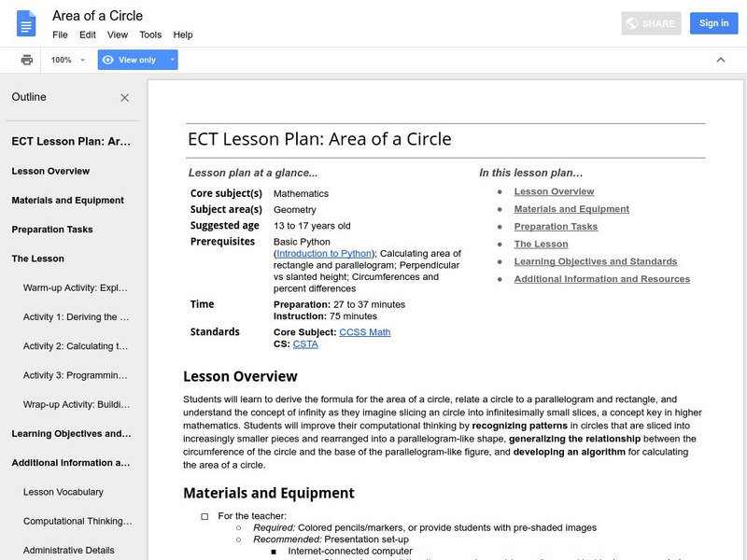747x560 pixels.
Task: Click the print icon in toolbar
Action: [27, 60]
